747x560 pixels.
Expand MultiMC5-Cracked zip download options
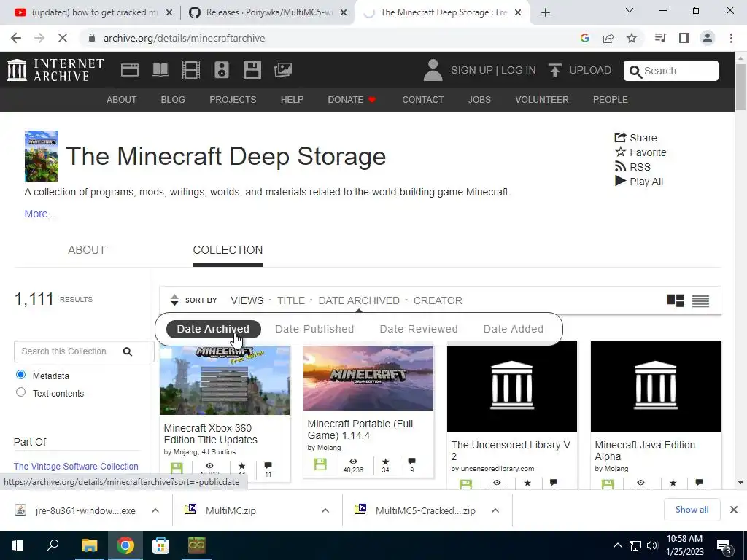(495, 510)
